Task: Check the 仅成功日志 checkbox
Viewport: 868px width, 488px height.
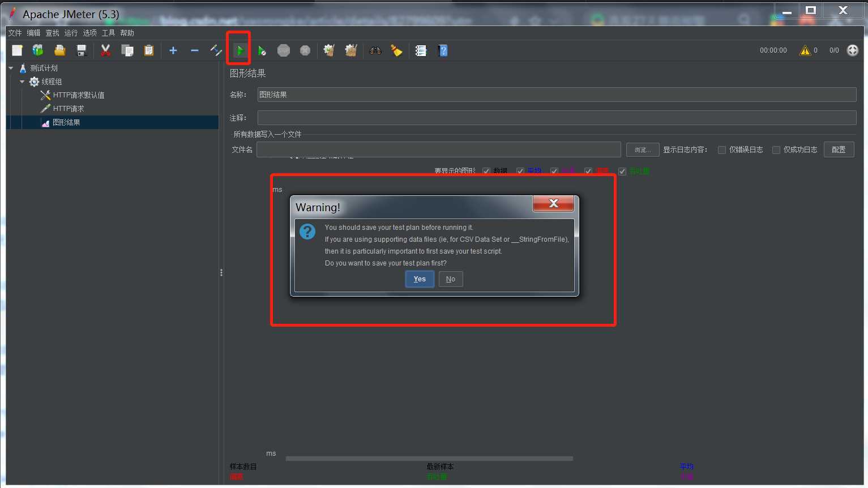Action: coord(776,150)
